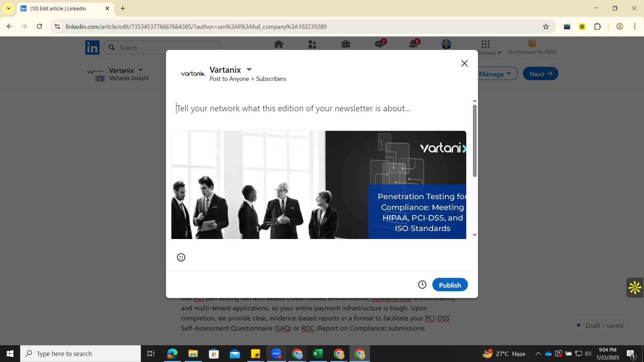Open Messaging with 2 unread
The image size is (644, 362).
pos(380,44)
